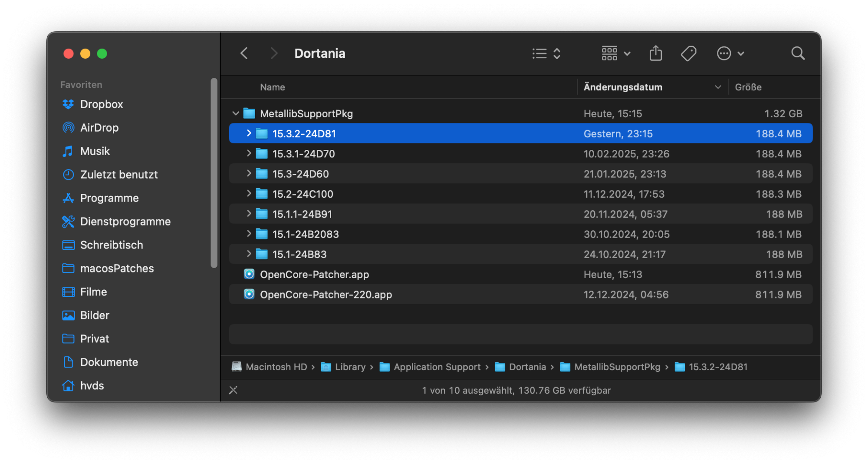Click the 188.3 MB size value
The height and width of the screenshot is (464, 868).
(779, 194)
